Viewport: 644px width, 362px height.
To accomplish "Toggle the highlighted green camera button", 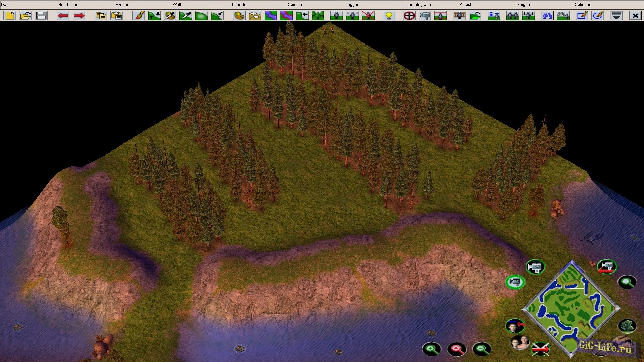I will [515, 282].
